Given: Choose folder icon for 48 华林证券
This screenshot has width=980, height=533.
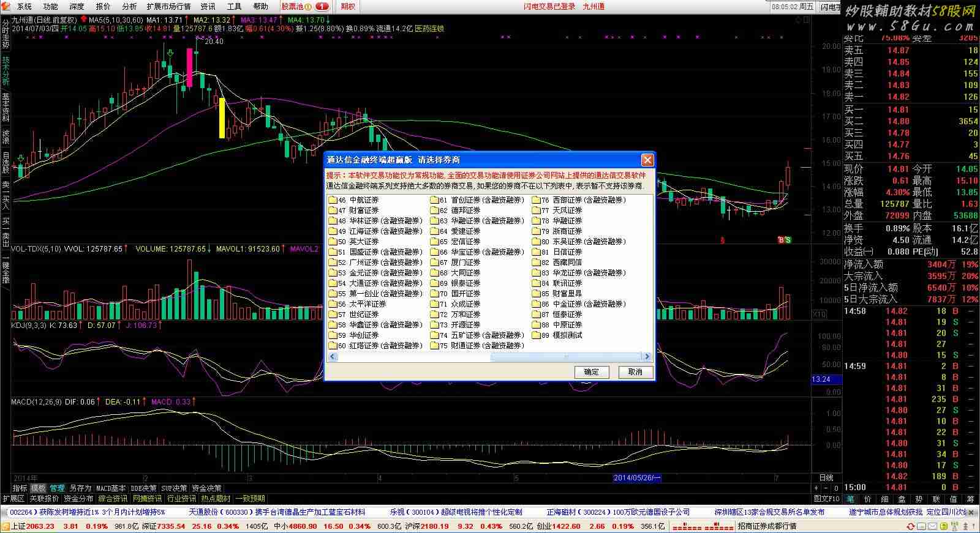Looking at the screenshot, I should click(333, 221).
